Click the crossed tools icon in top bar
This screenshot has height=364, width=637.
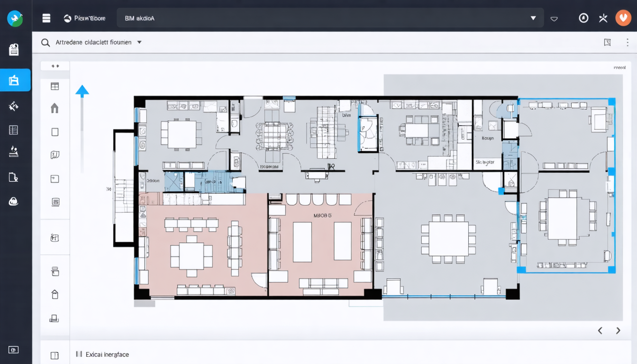pos(603,18)
